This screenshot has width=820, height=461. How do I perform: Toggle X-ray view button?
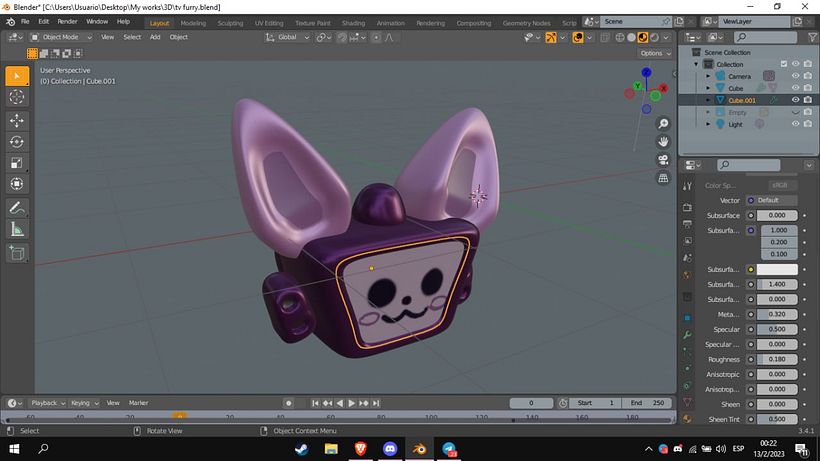pyautogui.click(x=605, y=37)
